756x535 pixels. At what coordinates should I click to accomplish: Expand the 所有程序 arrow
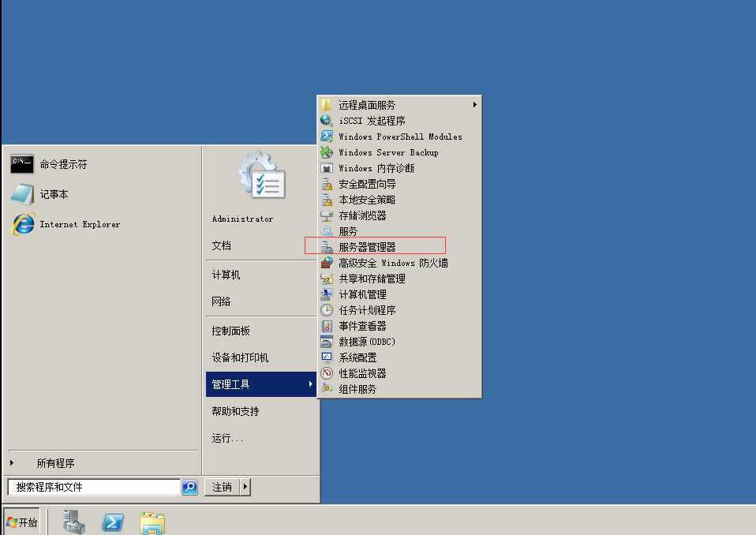(x=12, y=462)
